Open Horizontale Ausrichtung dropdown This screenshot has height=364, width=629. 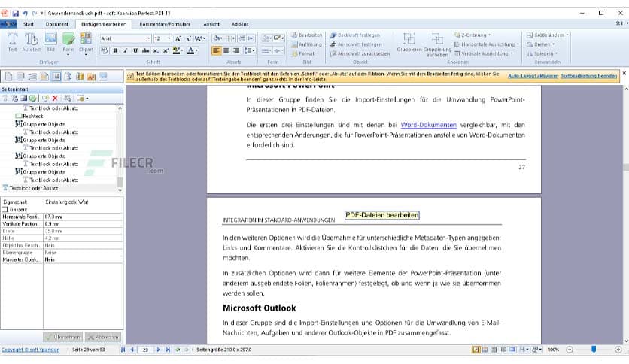tap(486, 44)
